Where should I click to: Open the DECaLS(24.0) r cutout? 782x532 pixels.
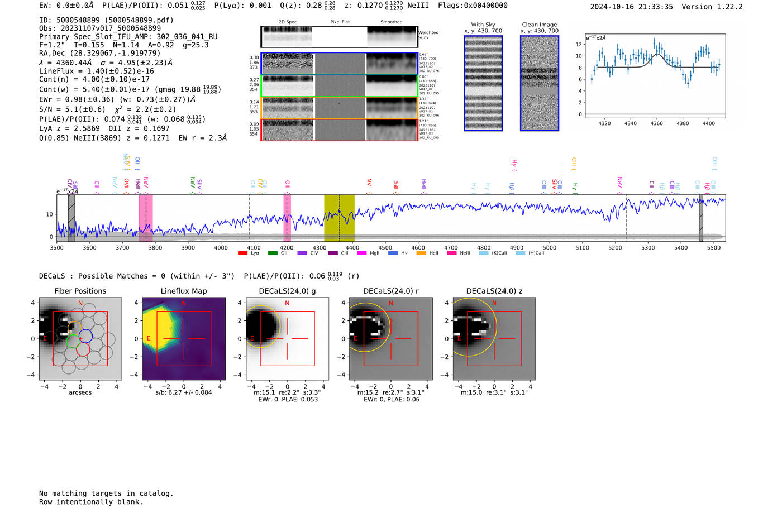390,338
